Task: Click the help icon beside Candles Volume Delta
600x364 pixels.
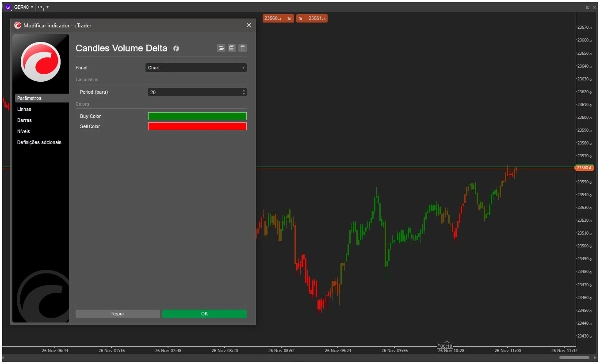Action: pos(176,48)
